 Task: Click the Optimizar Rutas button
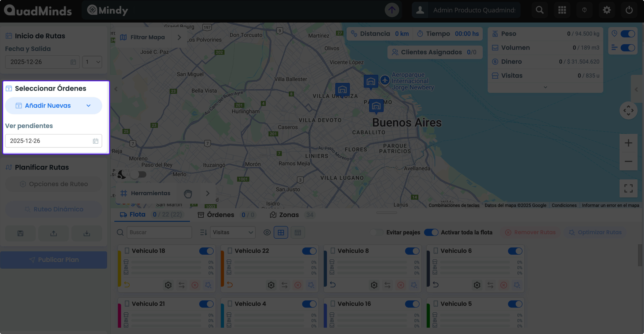pyautogui.click(x=595, y=232)
